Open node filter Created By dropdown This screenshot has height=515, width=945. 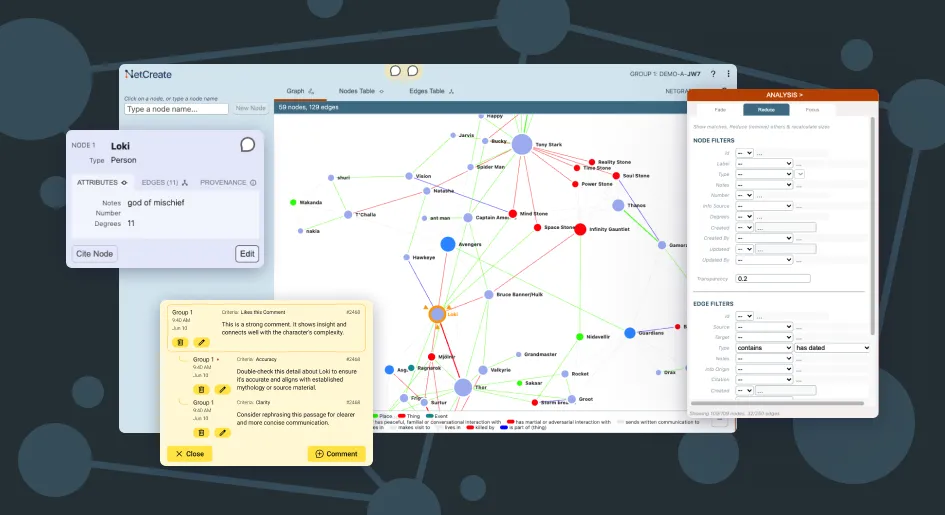click(764, 239)
